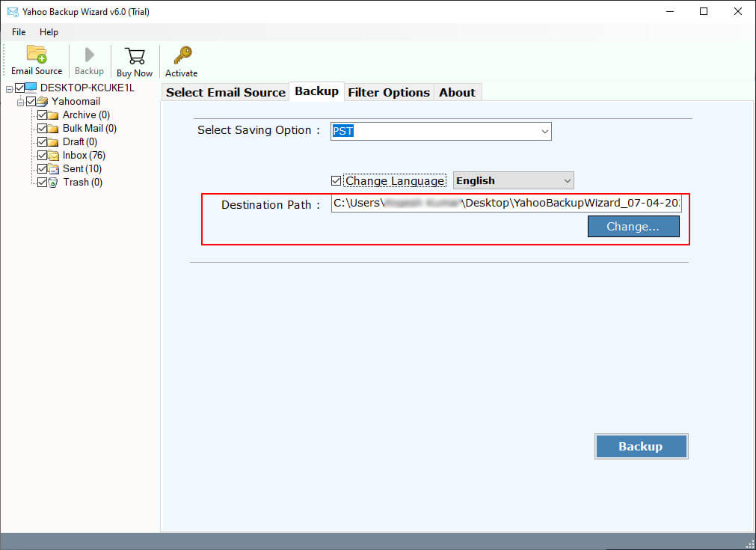Switch to Select Email Source tab
Image resolution: width=756 pixels, height=550 pixels.
coord(226,92)
